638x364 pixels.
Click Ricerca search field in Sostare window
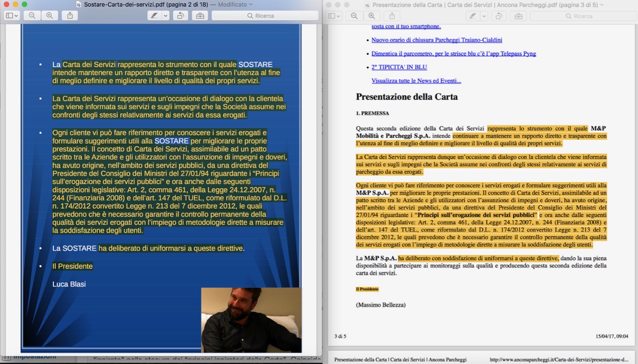(265, 16)
